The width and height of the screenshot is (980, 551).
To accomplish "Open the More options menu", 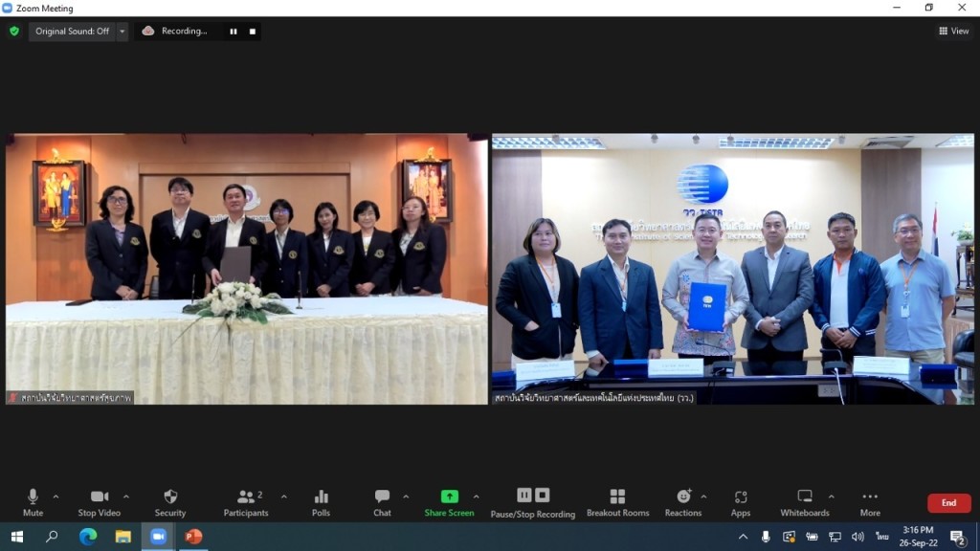I will point(869,501).
